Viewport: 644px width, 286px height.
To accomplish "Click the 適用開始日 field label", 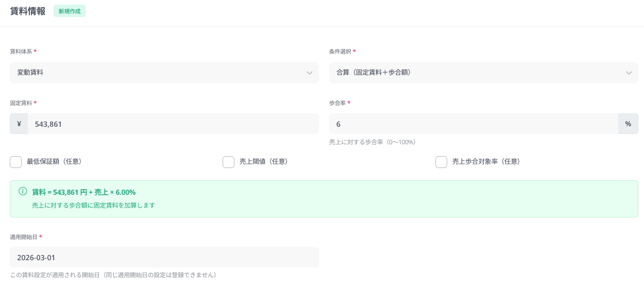I will click(23, 237).
